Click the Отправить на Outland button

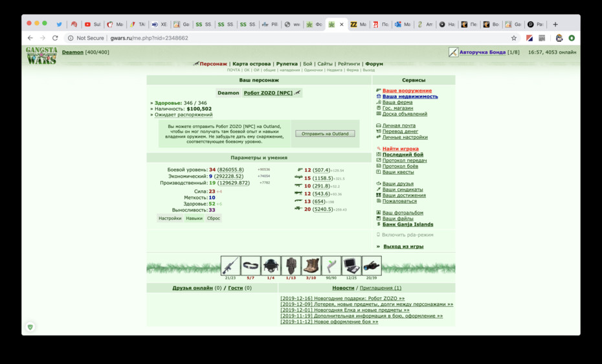click(325, 133)
